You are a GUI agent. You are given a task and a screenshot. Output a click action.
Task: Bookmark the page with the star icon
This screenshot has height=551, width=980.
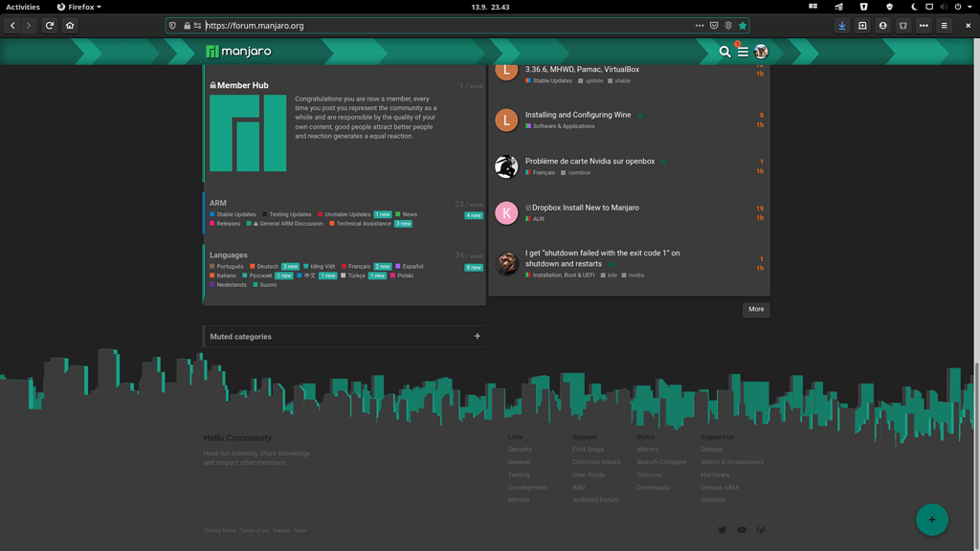point(743,26)
